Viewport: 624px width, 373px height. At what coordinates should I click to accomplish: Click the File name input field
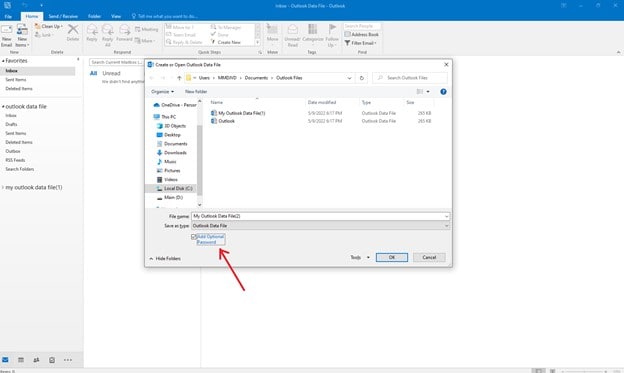321,216
